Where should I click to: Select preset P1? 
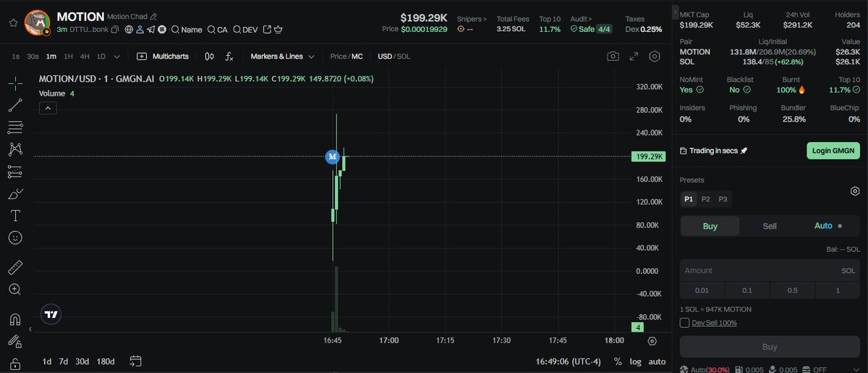(688, 199)
